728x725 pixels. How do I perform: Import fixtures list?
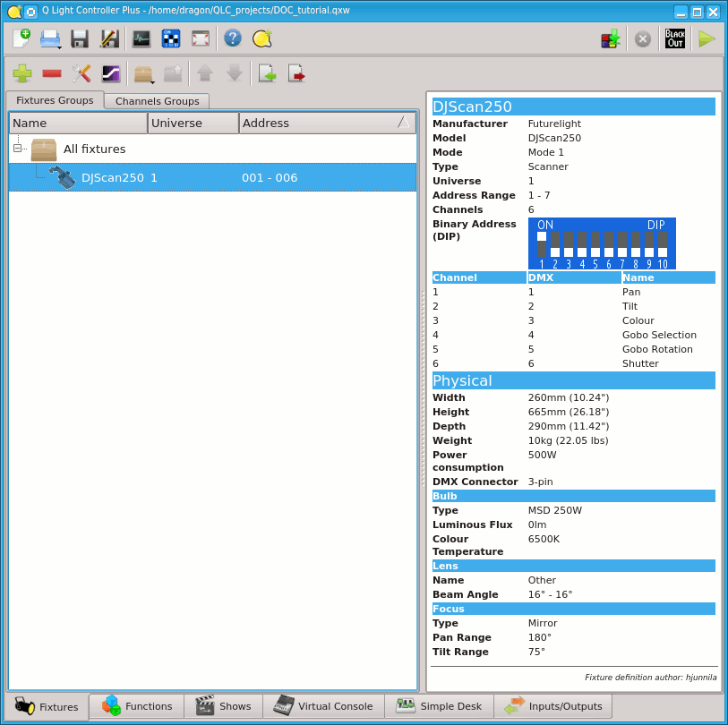[x=267, y=73]
